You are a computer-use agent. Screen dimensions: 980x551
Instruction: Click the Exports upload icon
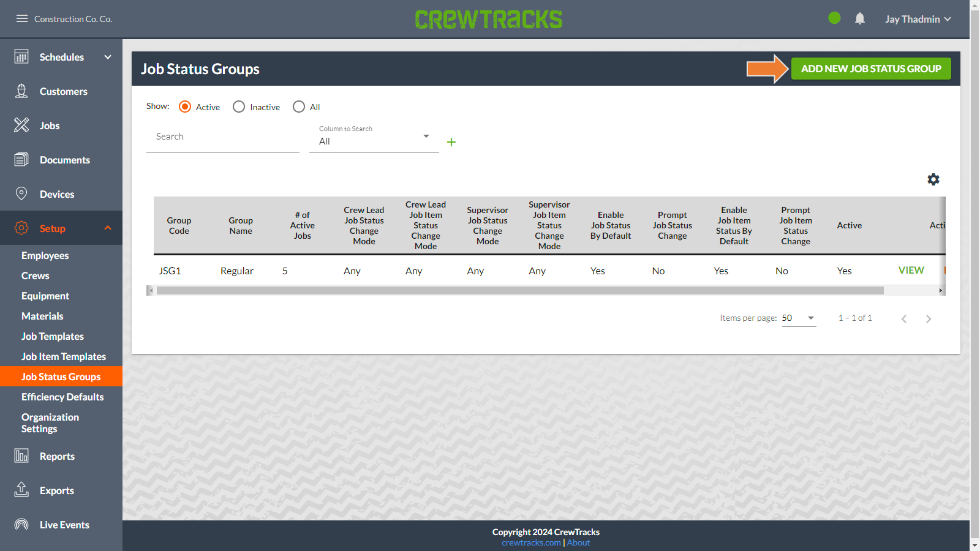tap(21, 490)
